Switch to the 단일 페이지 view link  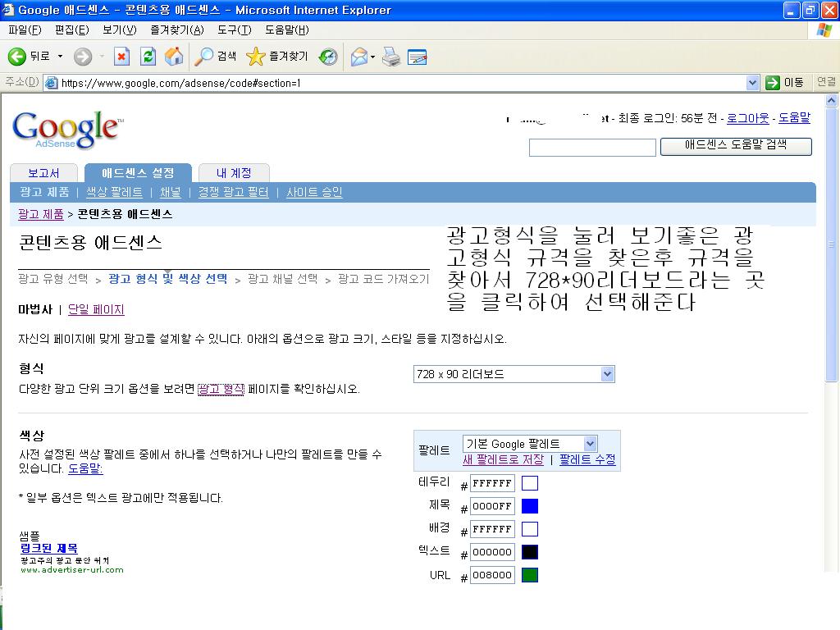pos(96,309)
